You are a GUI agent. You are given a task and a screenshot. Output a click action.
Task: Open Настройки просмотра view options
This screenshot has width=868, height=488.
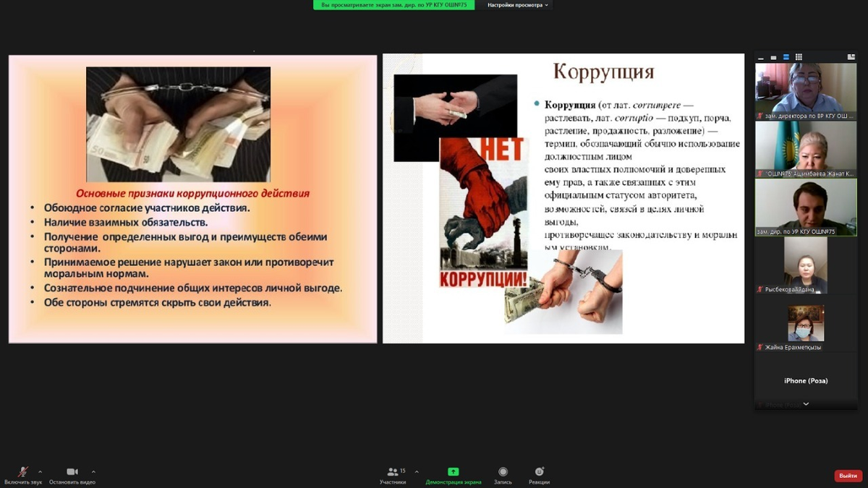pyautogui.click(x=518, y=5)
